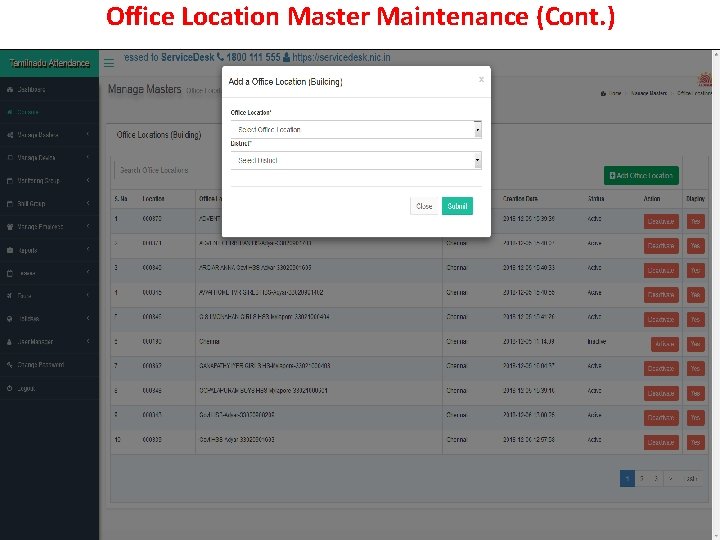This screenshot has height=540, width=720.
Task: Expand the Monitoring Group submenu arrow
Action: click(x=88, y=180)
